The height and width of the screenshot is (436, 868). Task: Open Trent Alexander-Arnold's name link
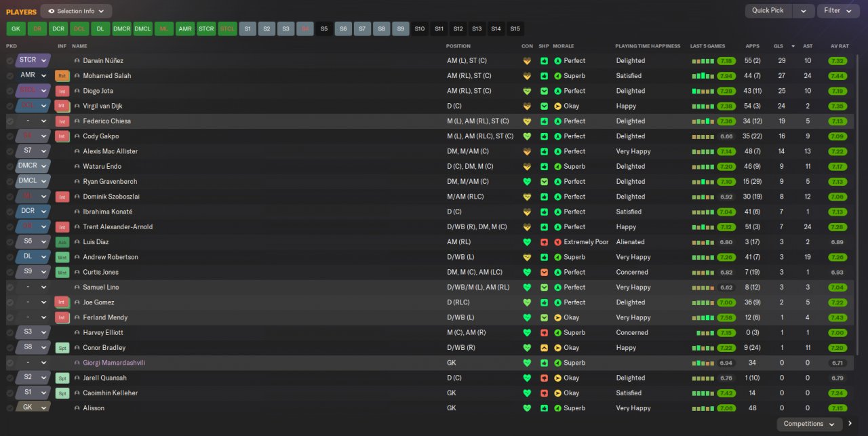click(118, 227)
